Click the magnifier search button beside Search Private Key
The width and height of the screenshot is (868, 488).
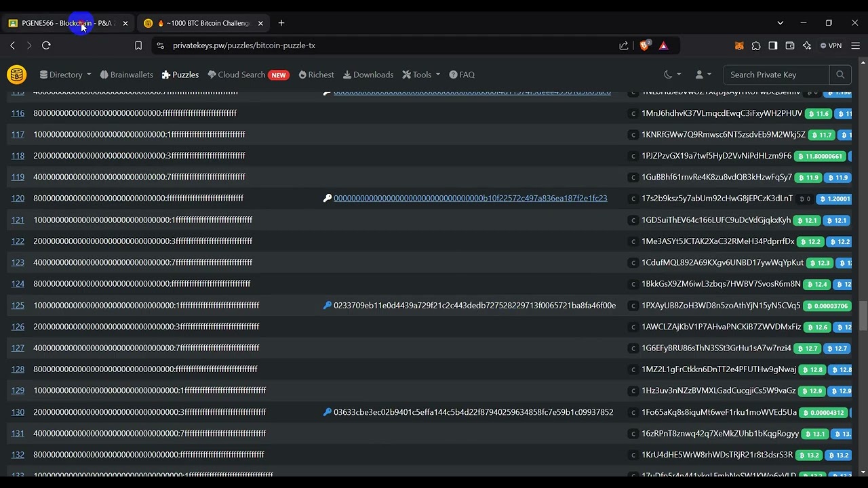coord(840,75)
